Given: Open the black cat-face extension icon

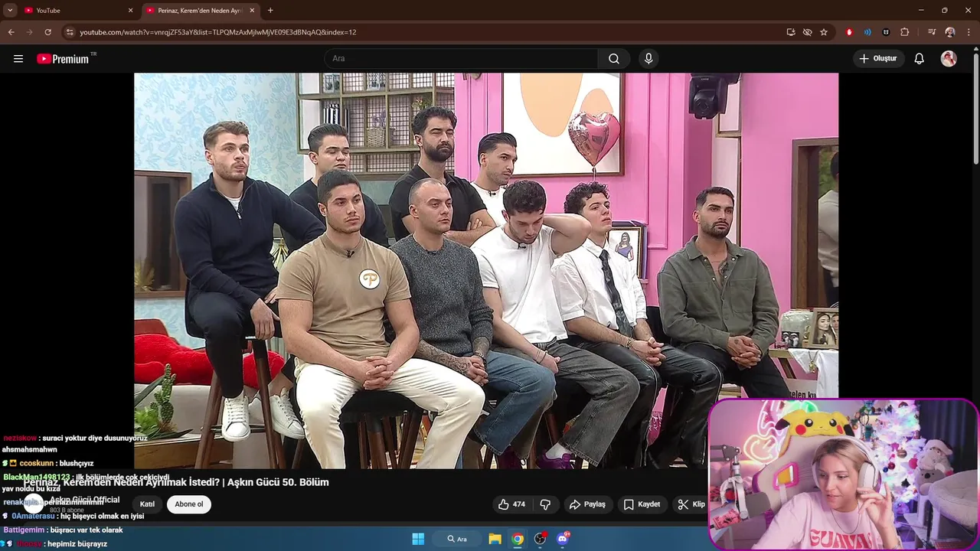Looking at the screenshot, I should pos(886,32).
